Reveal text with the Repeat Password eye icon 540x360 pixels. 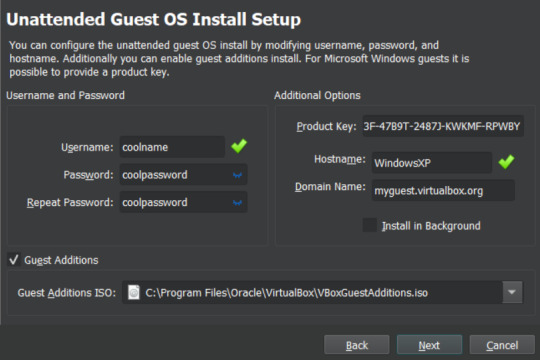pyautogui.click(x=237, y=203)
